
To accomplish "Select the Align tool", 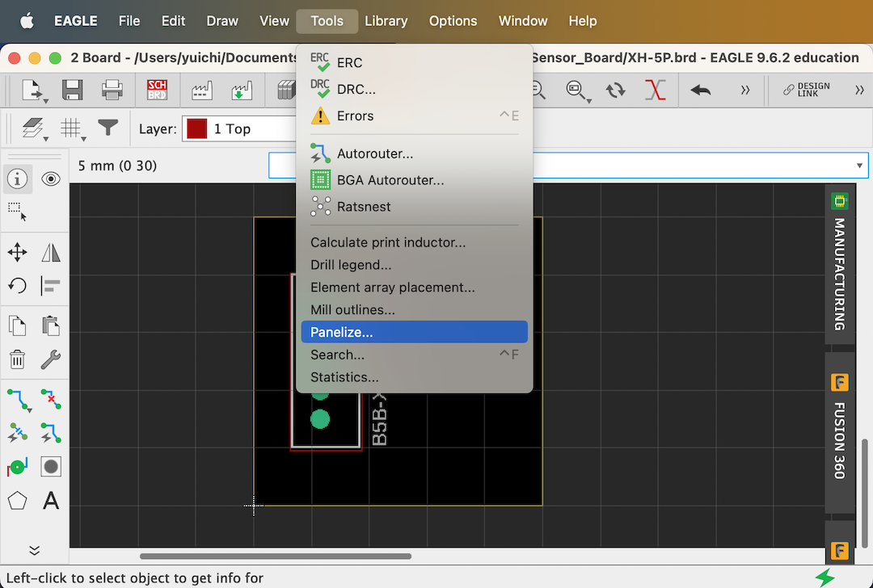I will tap(51, 286).
